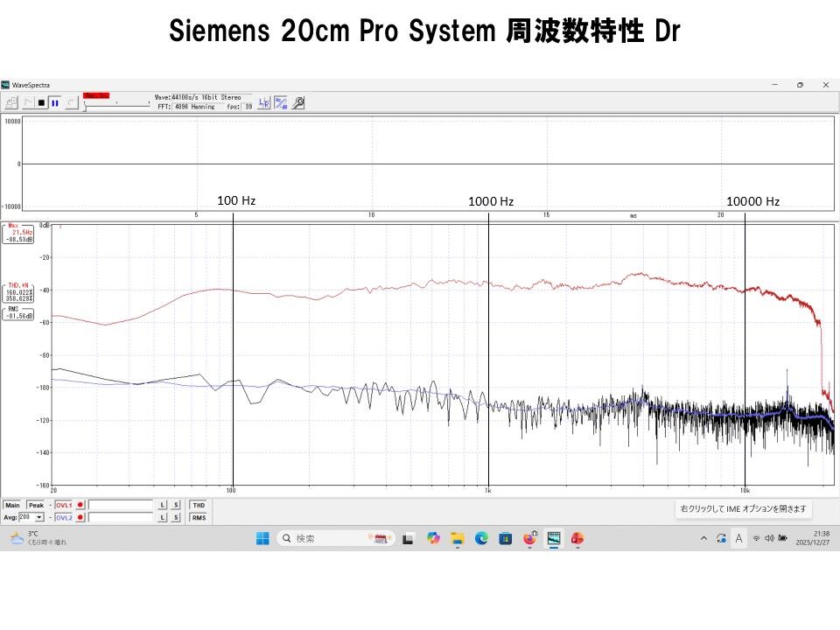Open the weather widget showing 3°C
The image size is (840, 630).
click(38, 538)
